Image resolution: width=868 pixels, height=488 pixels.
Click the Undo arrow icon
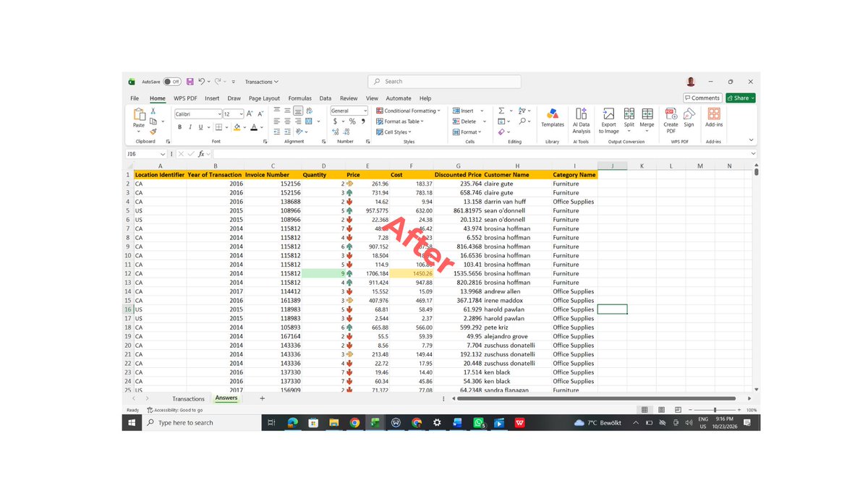(202, 82)
